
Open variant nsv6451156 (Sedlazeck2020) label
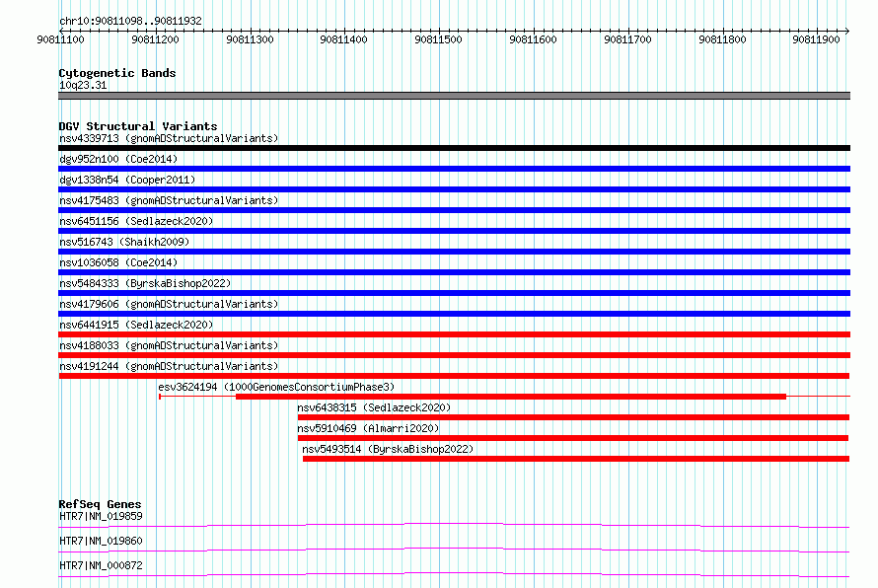(x=136, y=221)
